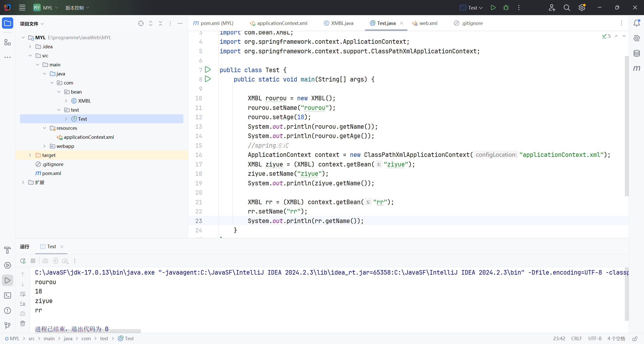Image resolution: width=644 pixels, height=344 pixels.
Task: Start debugging with the bug icon
Action: click(506, 8)
